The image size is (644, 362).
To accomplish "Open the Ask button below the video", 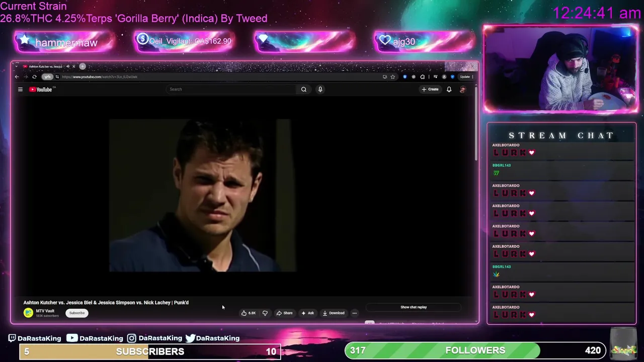I will [x=307, y=313].
